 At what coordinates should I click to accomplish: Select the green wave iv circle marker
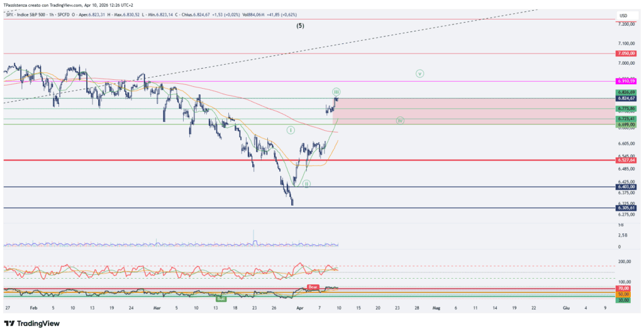click(400, 120)
